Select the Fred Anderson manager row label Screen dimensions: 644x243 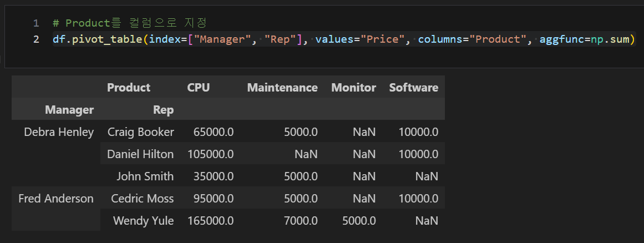pyautogui.click(x=56, y=199)
